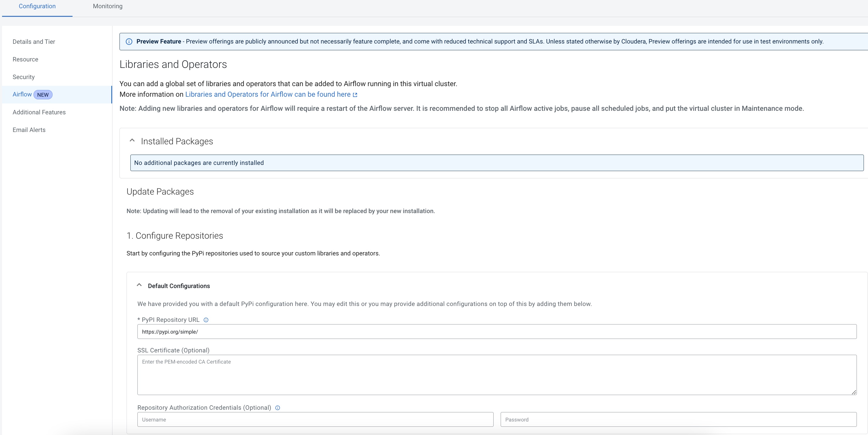Open Email Alerts settings
This screenshot has height=435, width=868.
[x=29, y=130]
